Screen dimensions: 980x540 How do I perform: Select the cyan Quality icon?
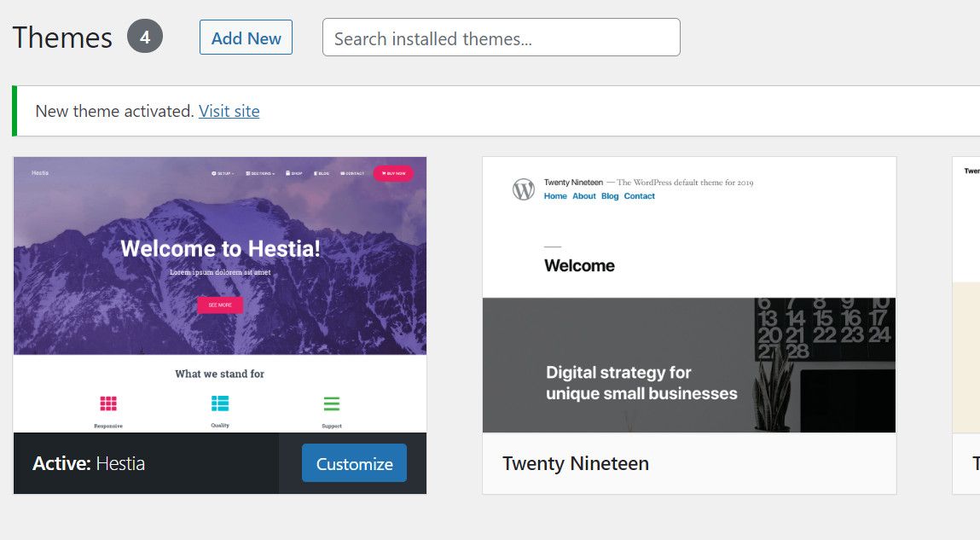point(220,401)
